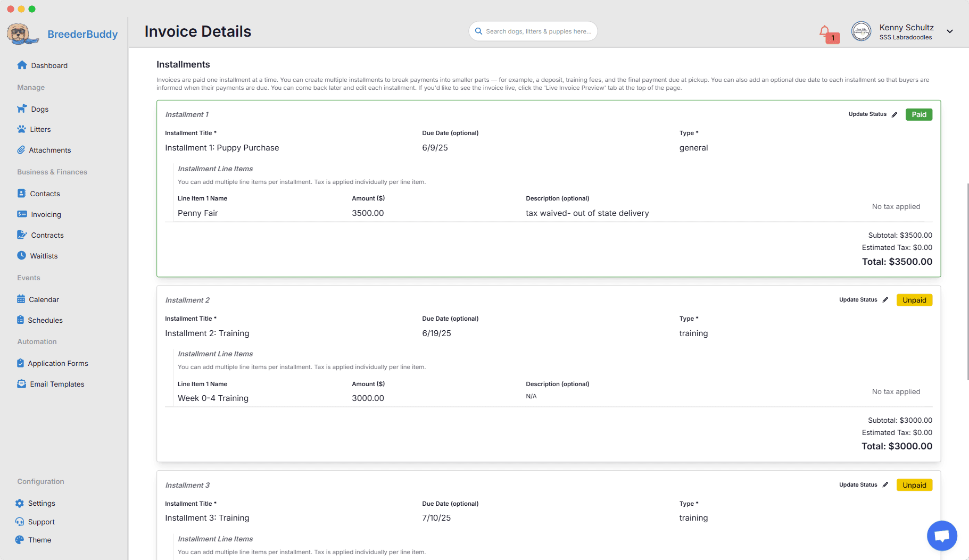The height and width of the screenshot is (560, 969).
Task: Open the Dogs menu item
Action: click(33, 109)
